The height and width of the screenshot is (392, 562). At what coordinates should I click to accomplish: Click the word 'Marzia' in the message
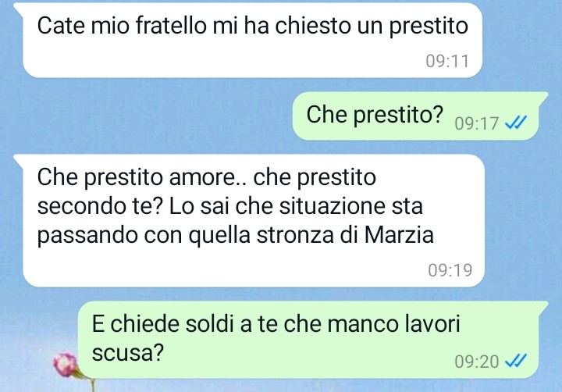(399, 235)
